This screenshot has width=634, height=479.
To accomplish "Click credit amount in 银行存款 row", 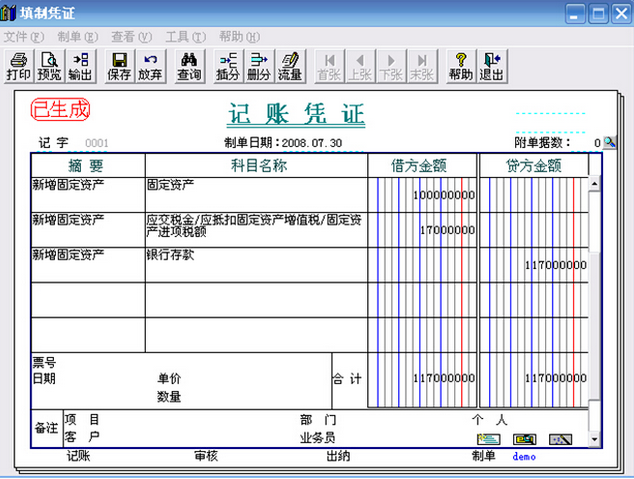I will pyautogui.click(x=534, y=265).
